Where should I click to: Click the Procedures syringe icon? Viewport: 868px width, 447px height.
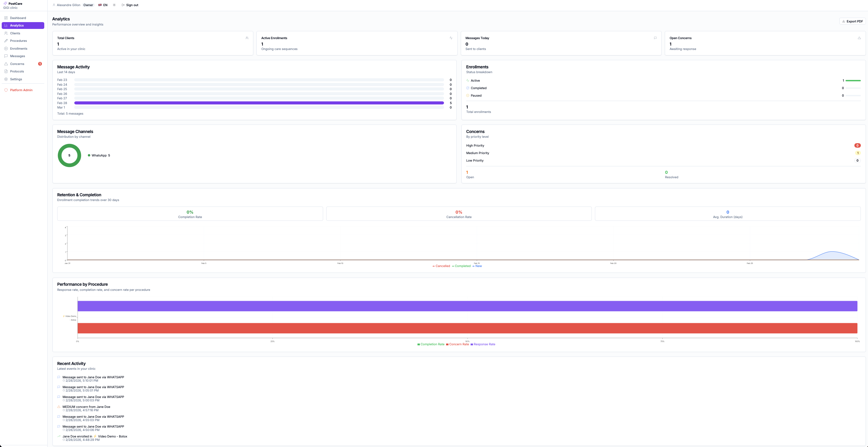point(6,40)
